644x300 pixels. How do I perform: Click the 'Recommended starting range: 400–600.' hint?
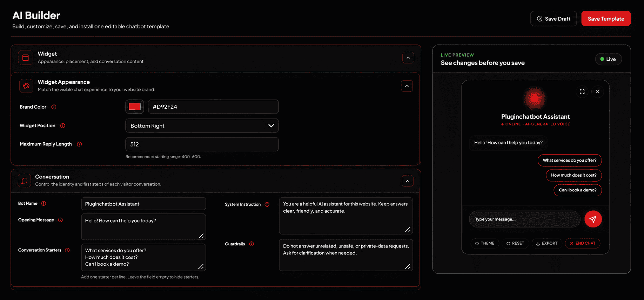(163, 157)
